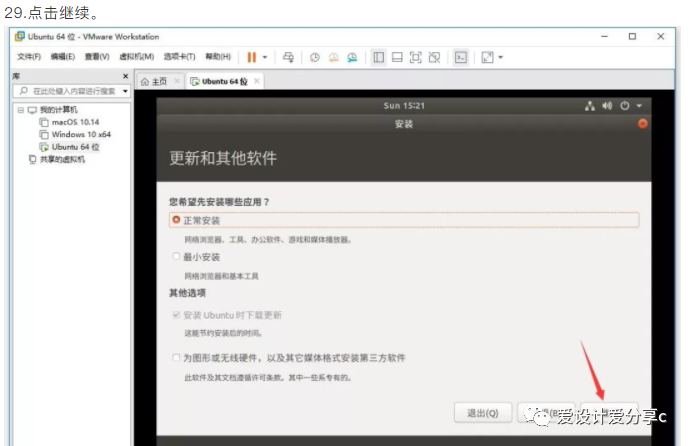The image size is (689, 446).
Task: Toggle the library sidebar view icon
Action: coord(378,57)
